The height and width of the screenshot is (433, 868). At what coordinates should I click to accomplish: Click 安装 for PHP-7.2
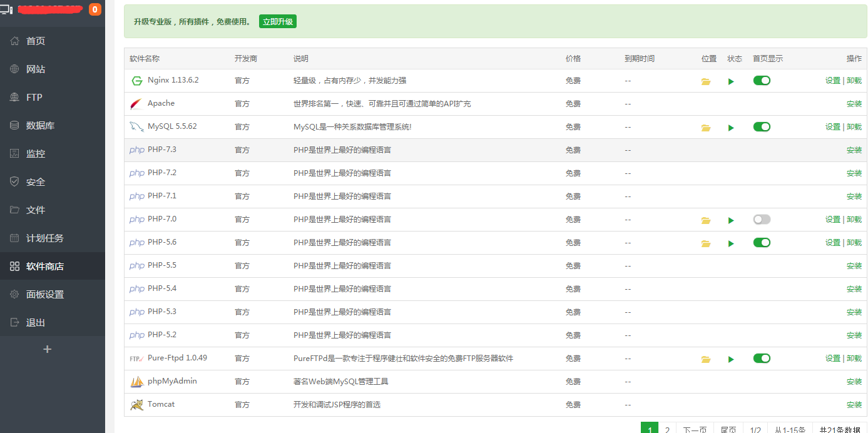pos(854,173)
